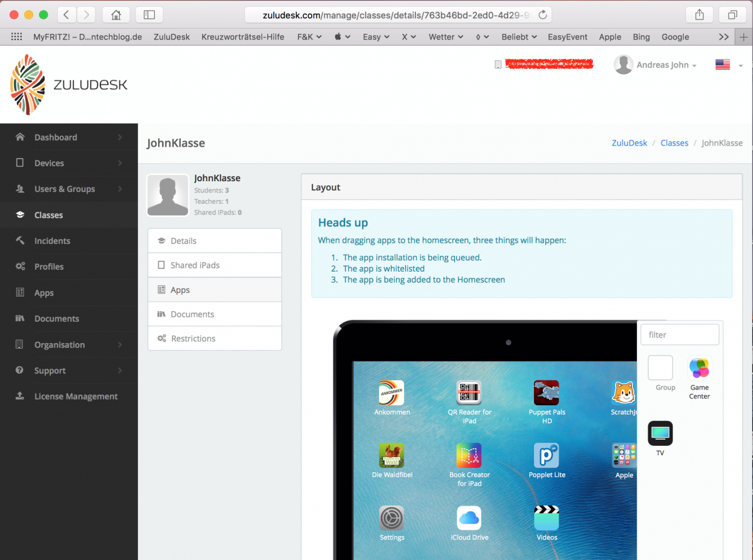Click the ZuluDesk logo
The height and width of the screenshot is (560, 753).
69,85
